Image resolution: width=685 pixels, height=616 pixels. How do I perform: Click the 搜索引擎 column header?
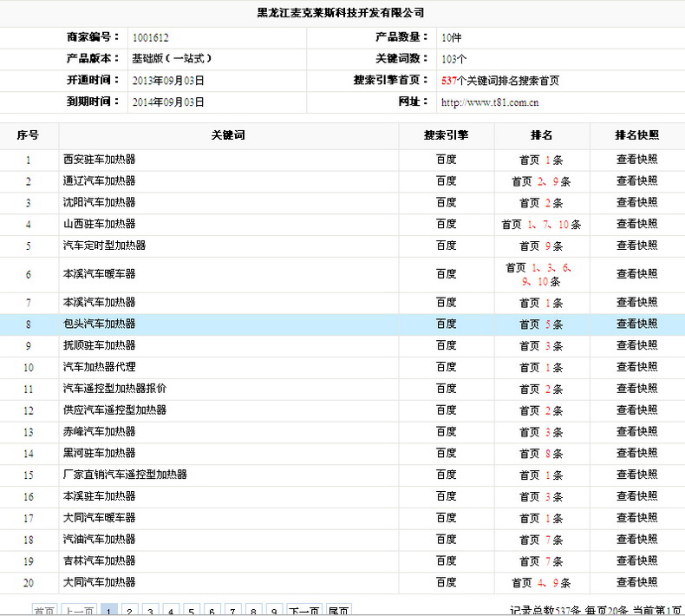tap(446, 135)
